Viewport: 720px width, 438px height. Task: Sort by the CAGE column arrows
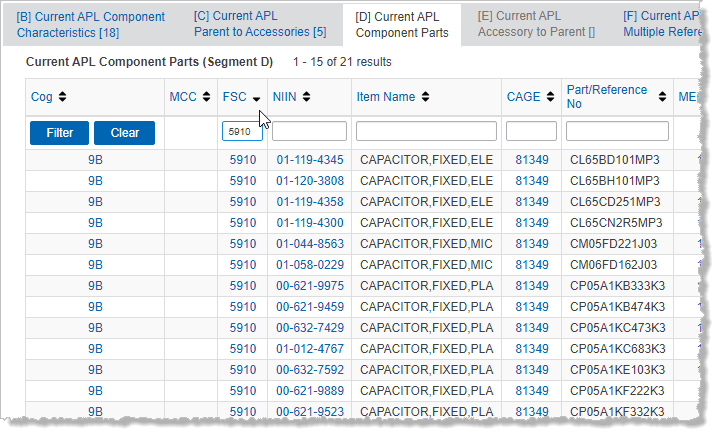551,97
